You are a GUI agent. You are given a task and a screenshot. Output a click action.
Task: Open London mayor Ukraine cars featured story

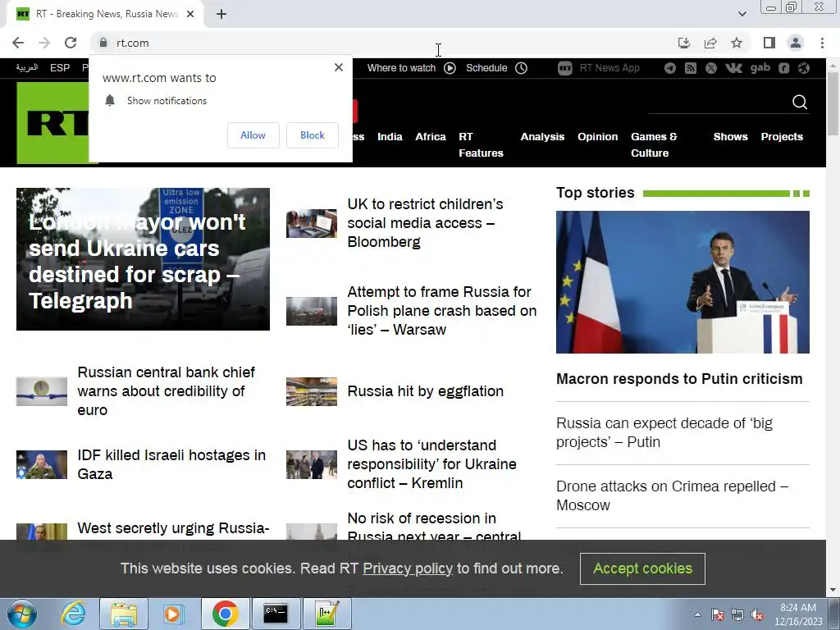tap(143, 259)
